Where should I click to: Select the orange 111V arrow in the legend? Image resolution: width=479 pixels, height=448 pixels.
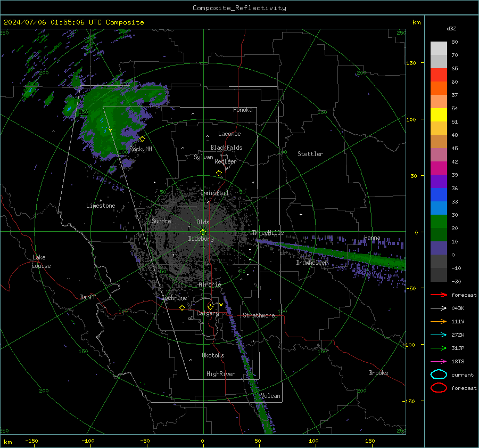point(439,321)
